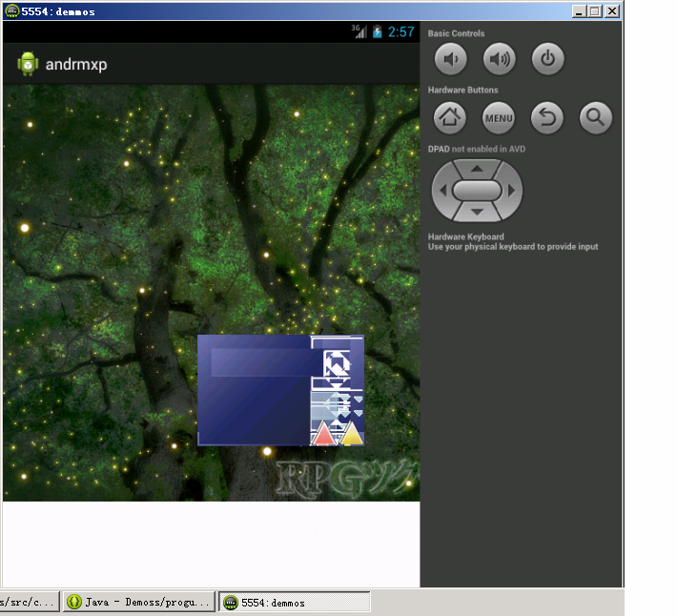The width and height of the screenshot is (678, 616).
Task: Click 'Use your physical keyboard to provide input'
Action: 513,246
